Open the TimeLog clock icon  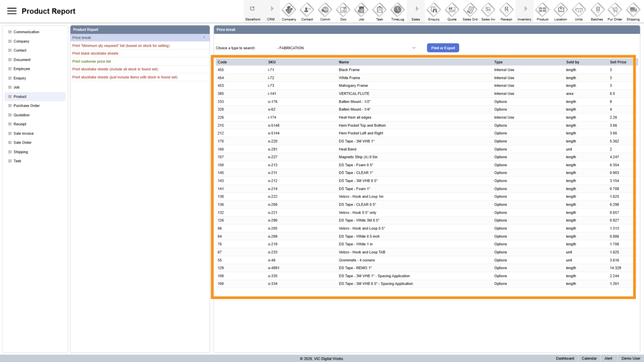coord(397,10)
